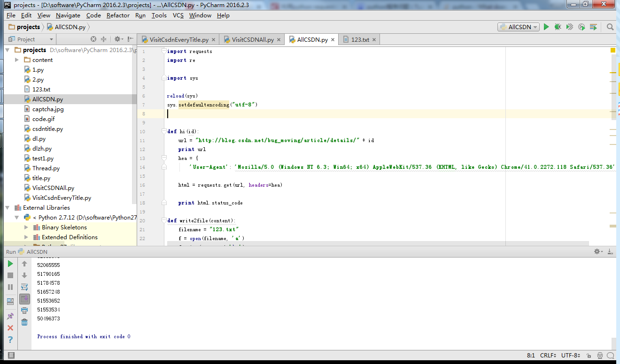Collapse the projects root folder
Viewport: 620px width, 364px height.
pyautogui.click(x=8, y=50)
